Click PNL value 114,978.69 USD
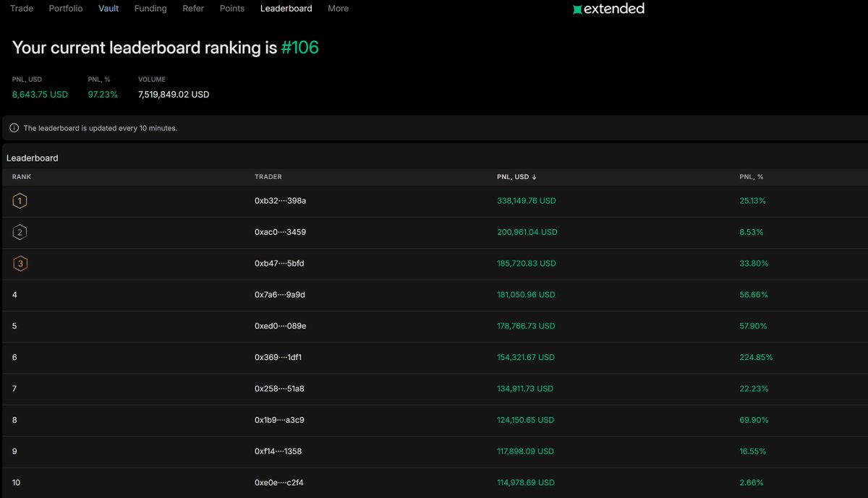This screenshot has height=498, width=868. pos(526,482)
